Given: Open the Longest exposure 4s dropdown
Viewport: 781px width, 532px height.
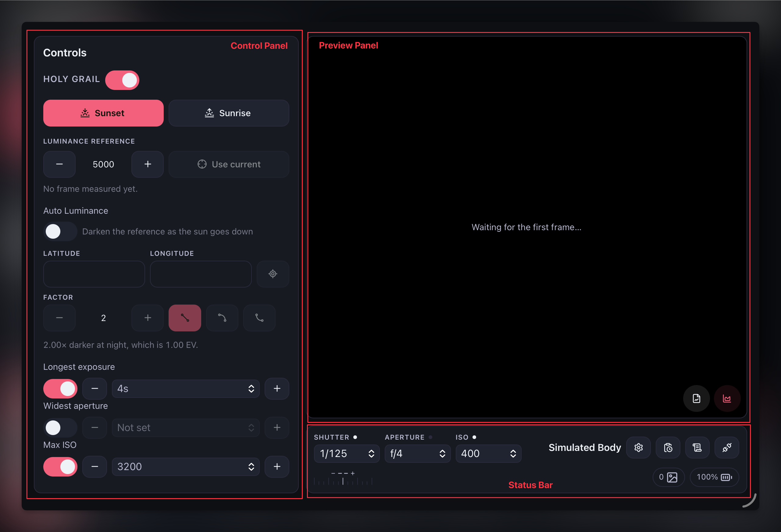Looking at the screenshot, I should 186,389.
